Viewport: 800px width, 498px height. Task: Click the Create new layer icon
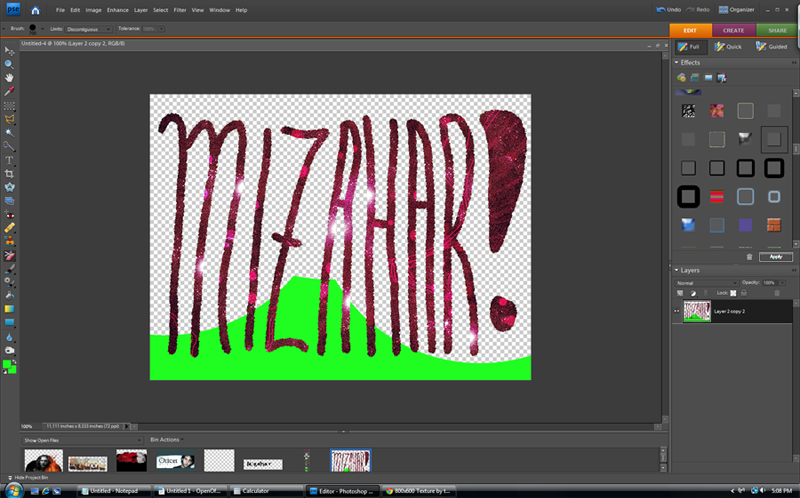coord(680,293)
